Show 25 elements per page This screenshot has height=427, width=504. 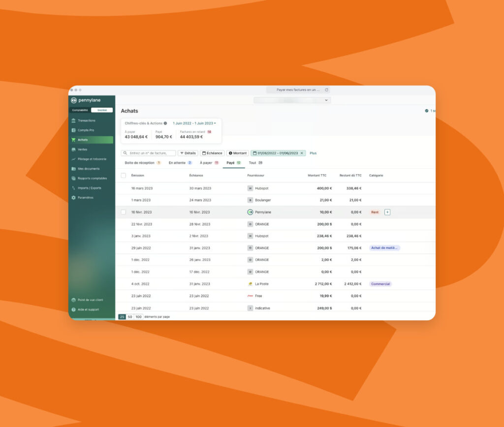(x=122, y=317)
